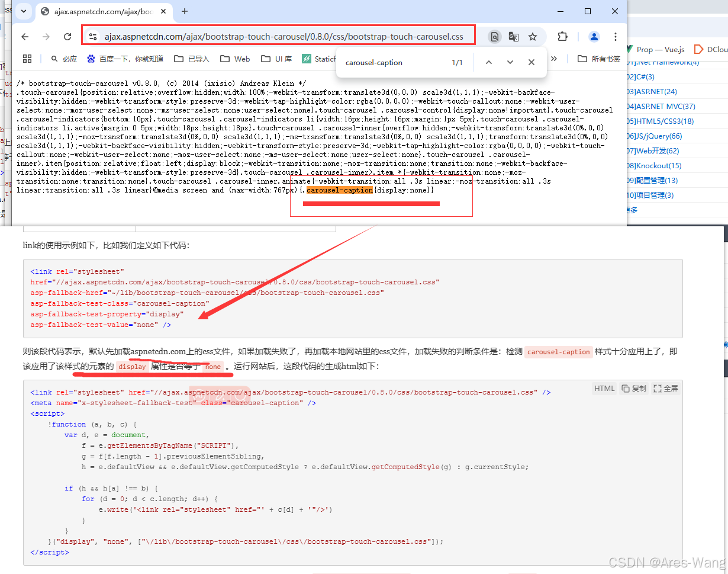Open the 已导入 bookmarks folder

[192, 59]
